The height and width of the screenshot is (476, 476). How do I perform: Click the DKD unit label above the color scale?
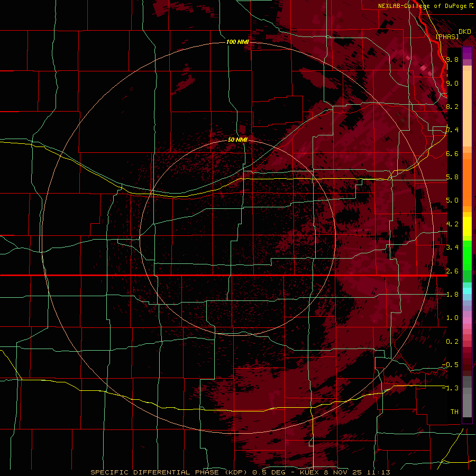click(465, 31)
